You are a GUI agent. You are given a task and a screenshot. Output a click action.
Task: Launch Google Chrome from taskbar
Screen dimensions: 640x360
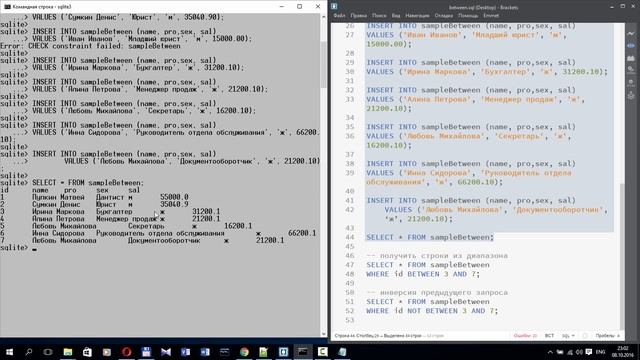click(244, 352)
